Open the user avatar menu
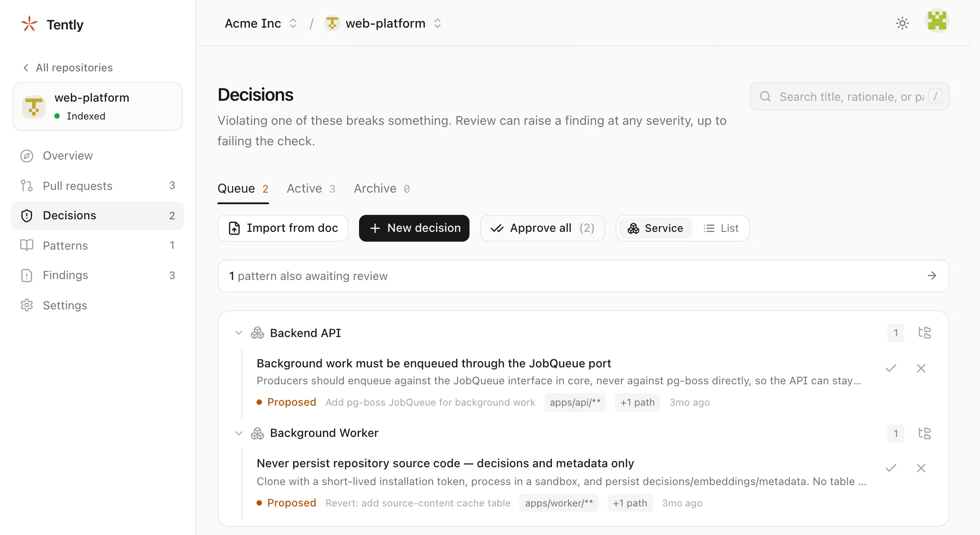 click(937, 21)
